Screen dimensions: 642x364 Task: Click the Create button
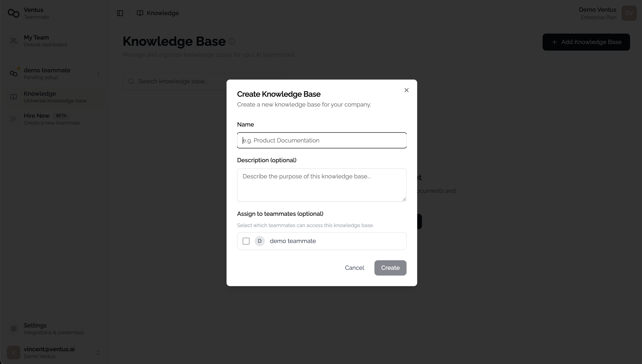click(x=390, y=267)
